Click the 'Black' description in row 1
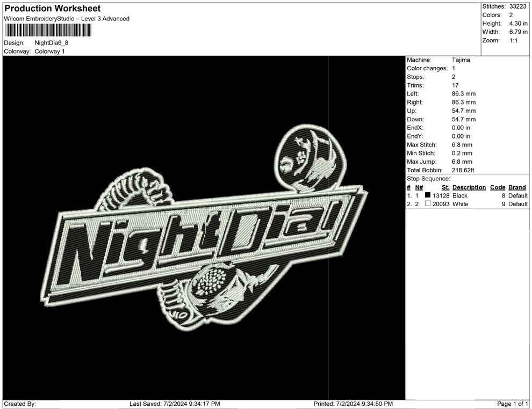 pos(460,195)
